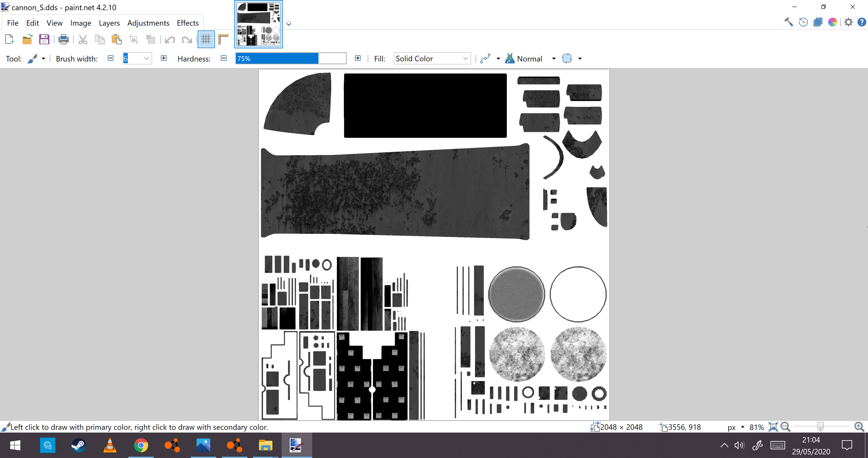Image resolution: width=868 pixels, height=458 pixels.
Task: Paste from clipboard using the paste icon
Action: (117, 39)
